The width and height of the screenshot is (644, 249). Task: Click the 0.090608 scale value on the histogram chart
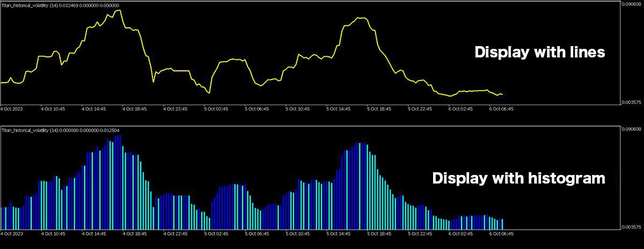tap(632, 130)
